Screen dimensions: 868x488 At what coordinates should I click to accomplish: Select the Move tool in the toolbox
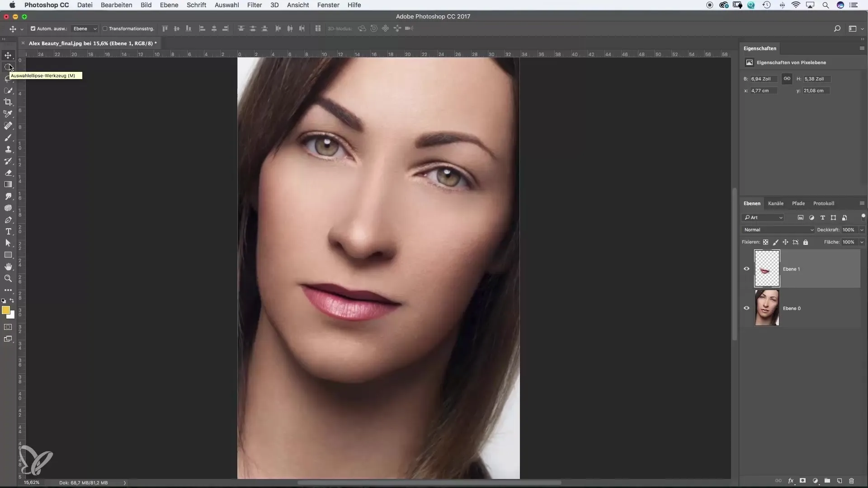pos(8,55)
